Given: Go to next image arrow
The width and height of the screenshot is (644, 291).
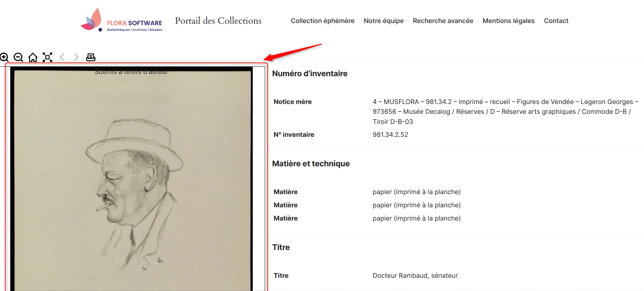Looking at the screenshot, I should pos(76,57).
